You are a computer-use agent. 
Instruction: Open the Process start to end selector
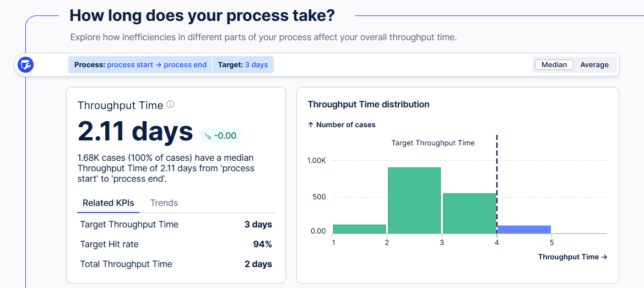[x=140, y=65]
